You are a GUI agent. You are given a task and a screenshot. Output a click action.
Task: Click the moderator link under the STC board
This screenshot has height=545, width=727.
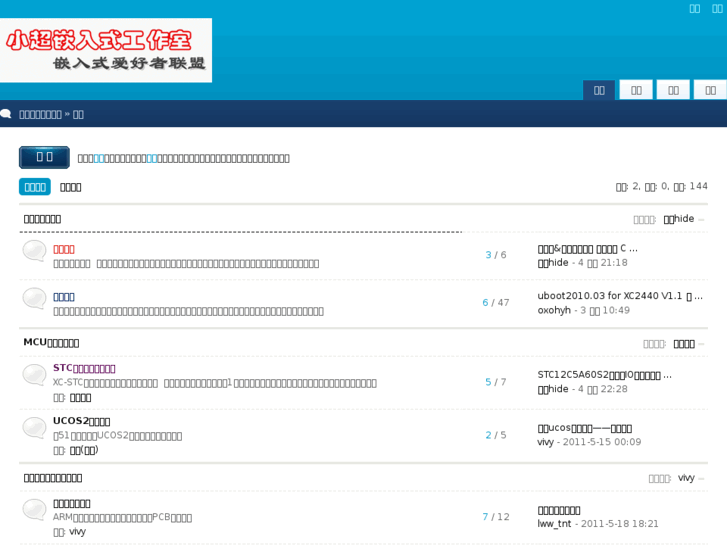pos(80,398)
